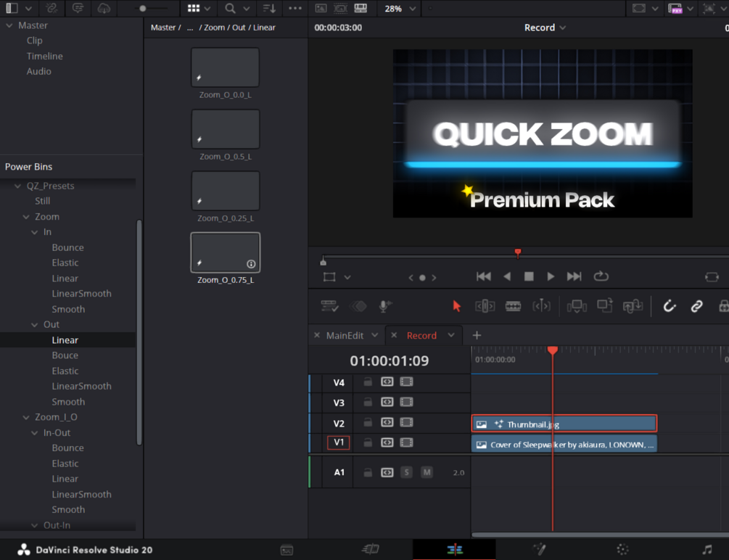The width and height of the screenshot is (729, 560).
Task: Switch to the MainEdit timeline tab
Action: [x=345, y=335]
